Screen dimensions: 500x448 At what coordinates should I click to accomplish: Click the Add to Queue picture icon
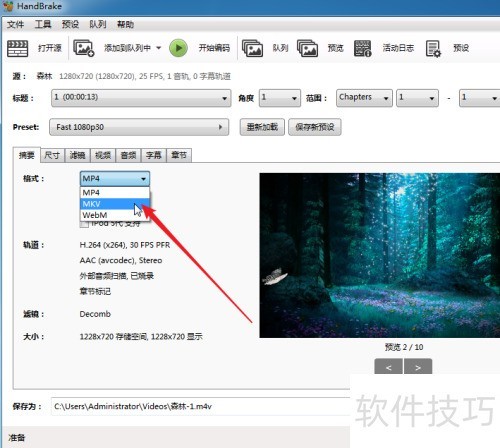tap(84, 48)
